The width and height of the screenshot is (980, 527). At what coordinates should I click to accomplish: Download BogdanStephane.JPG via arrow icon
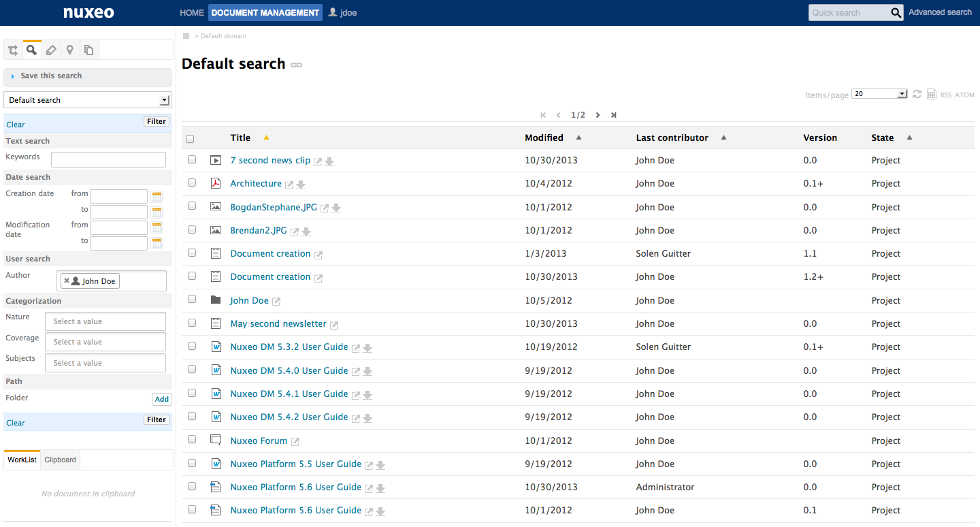coord(336,208)
